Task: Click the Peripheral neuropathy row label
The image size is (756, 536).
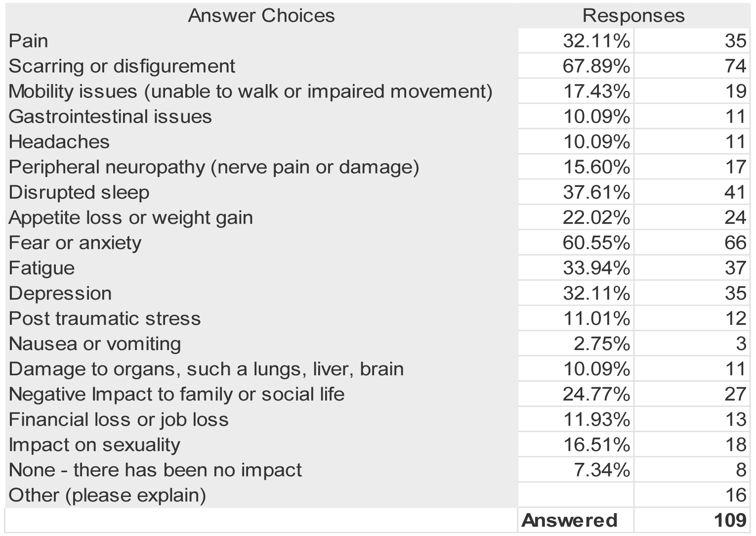Action: pos(214,167)
